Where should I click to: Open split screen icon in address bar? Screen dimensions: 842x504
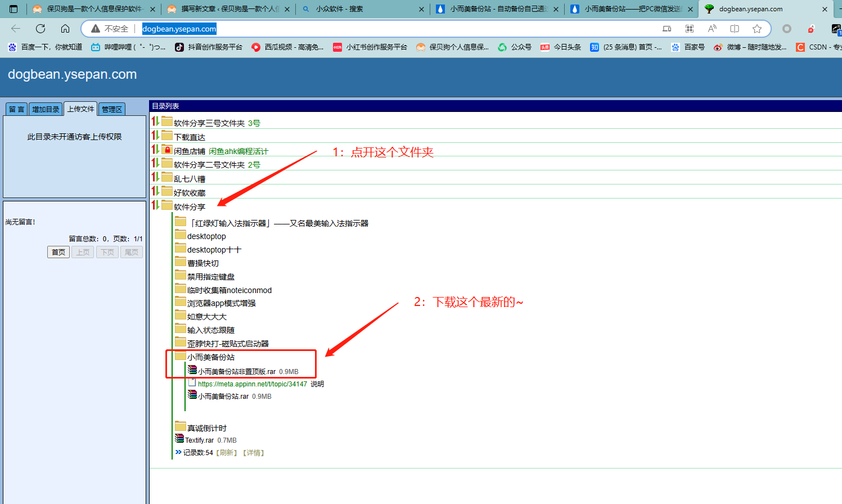point(735,29)
